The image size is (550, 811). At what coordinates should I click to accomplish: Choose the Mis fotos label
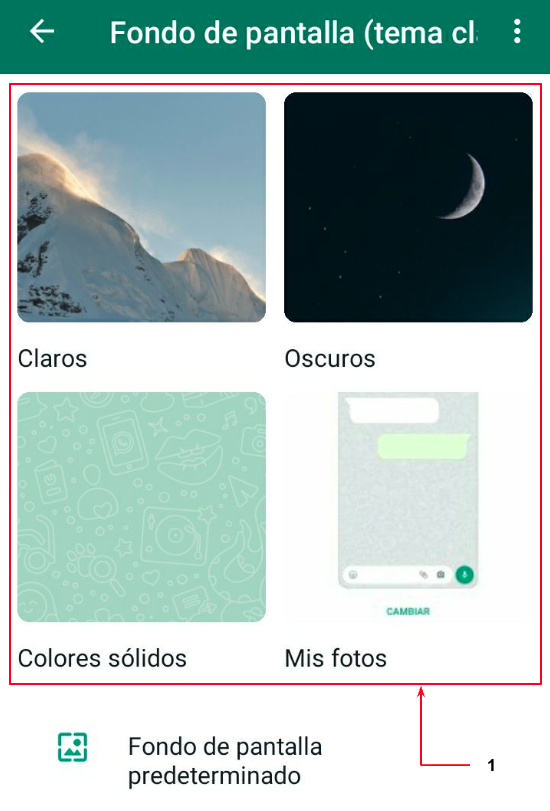(336, 658)
